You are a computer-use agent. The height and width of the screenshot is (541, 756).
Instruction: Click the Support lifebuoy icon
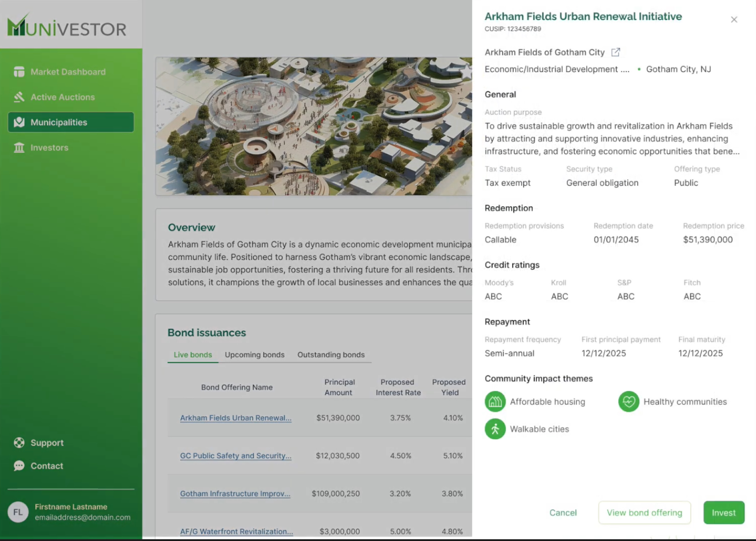[x=19, y=442]
